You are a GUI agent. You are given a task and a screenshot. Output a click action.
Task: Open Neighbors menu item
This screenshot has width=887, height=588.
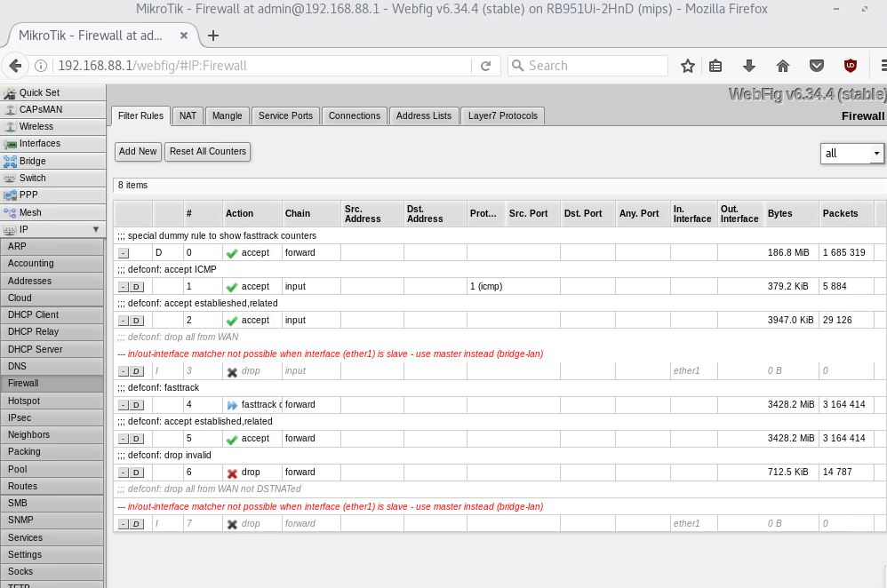click(52, 434)
